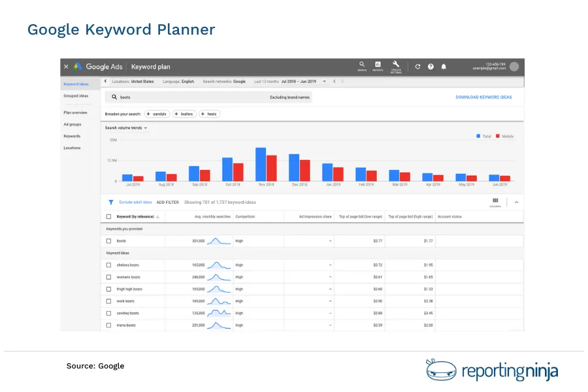Collapse the sidebar with left arrow icon
The height and width of the screenshot is (392, 588).
(105, 81)
